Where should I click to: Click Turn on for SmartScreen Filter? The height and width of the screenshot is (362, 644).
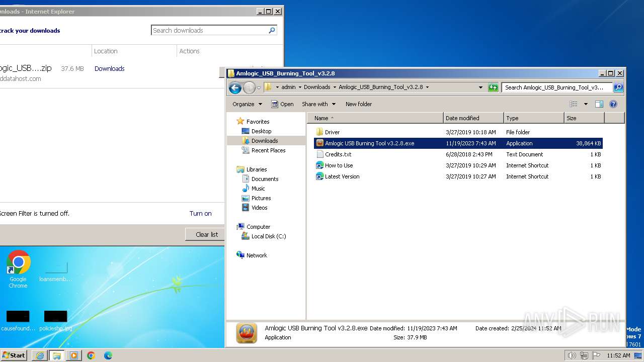[x=200, y=213]
